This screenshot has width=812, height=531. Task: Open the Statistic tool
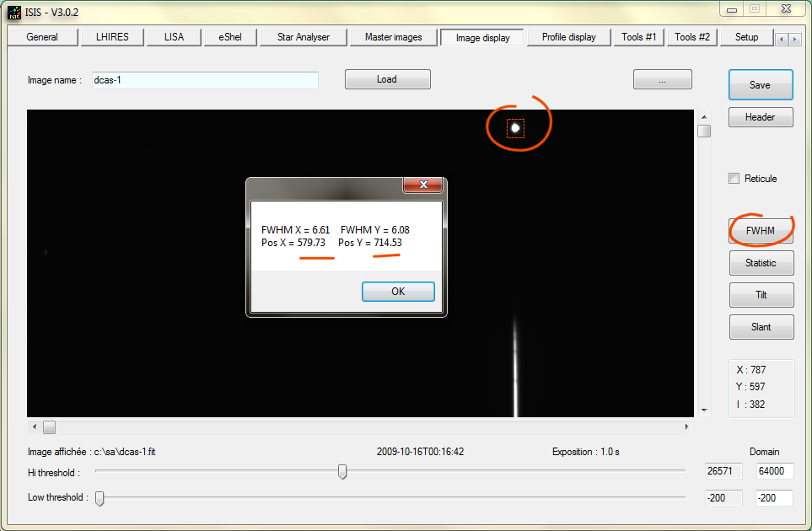point(761,263)
